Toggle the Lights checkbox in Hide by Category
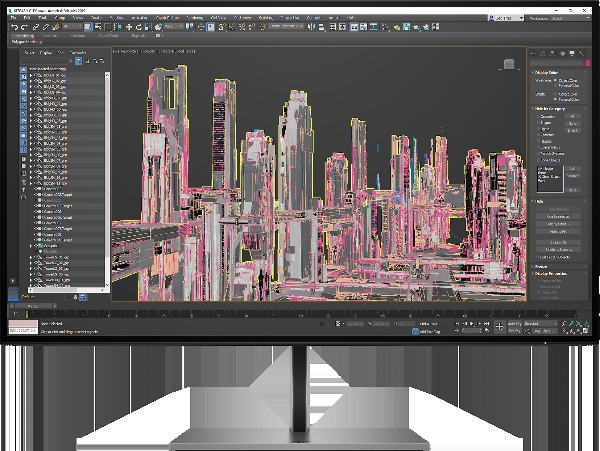 click(537, 129)
